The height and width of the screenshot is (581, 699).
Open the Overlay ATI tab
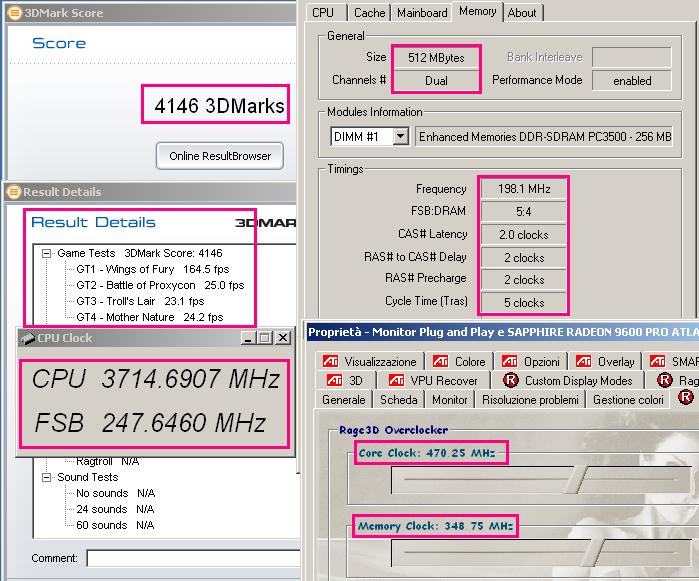[604, 361]
